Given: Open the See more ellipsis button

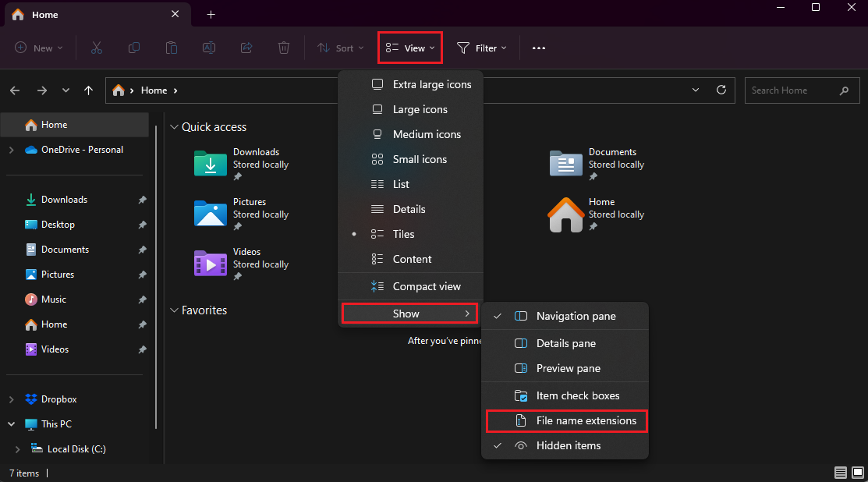Looking at the screenshot, I should click(538, 48).
